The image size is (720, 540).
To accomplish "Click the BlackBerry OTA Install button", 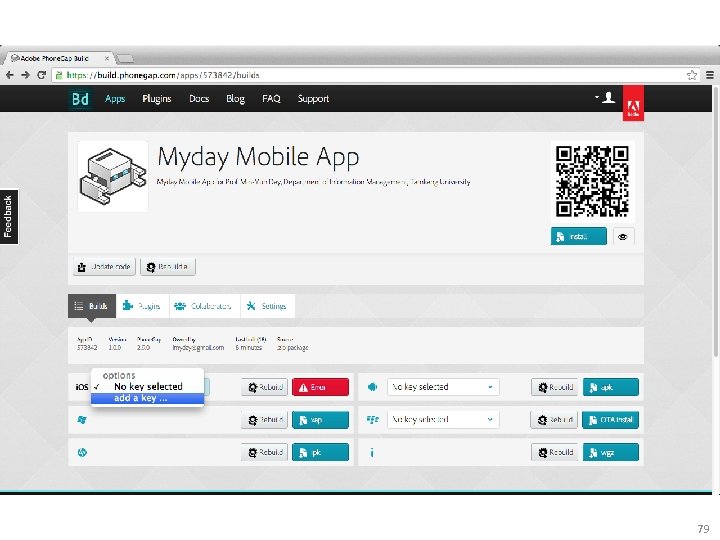I will [610, 420].
